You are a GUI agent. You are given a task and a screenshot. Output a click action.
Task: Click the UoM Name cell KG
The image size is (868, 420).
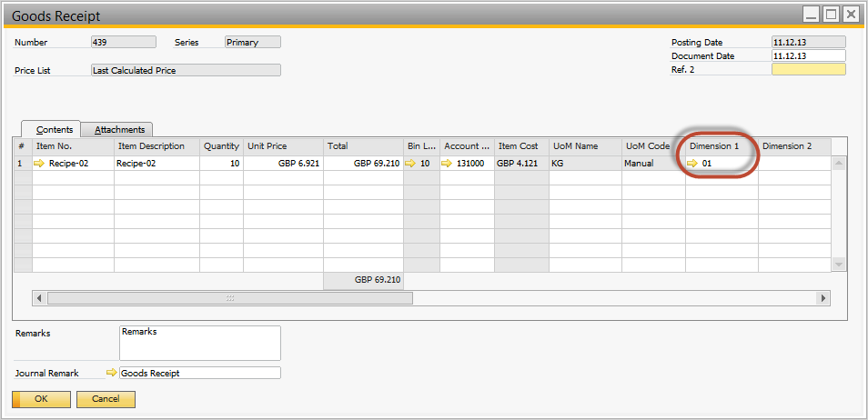point(586,164)
